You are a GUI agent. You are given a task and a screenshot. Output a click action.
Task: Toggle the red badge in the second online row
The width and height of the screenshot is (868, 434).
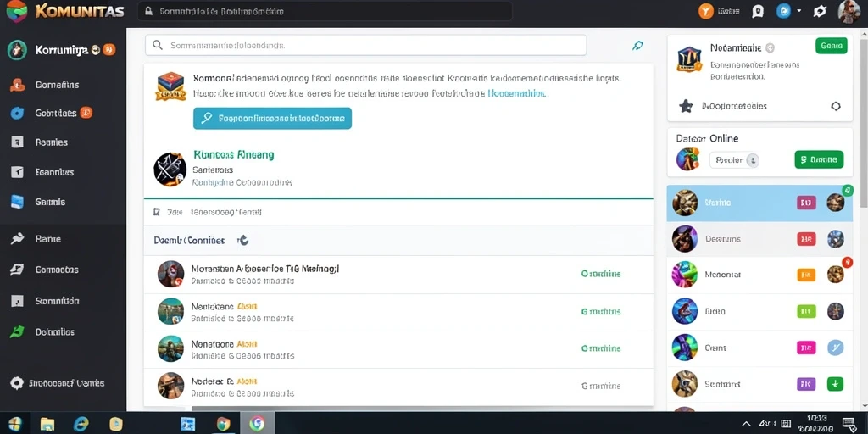click(806, 239)
